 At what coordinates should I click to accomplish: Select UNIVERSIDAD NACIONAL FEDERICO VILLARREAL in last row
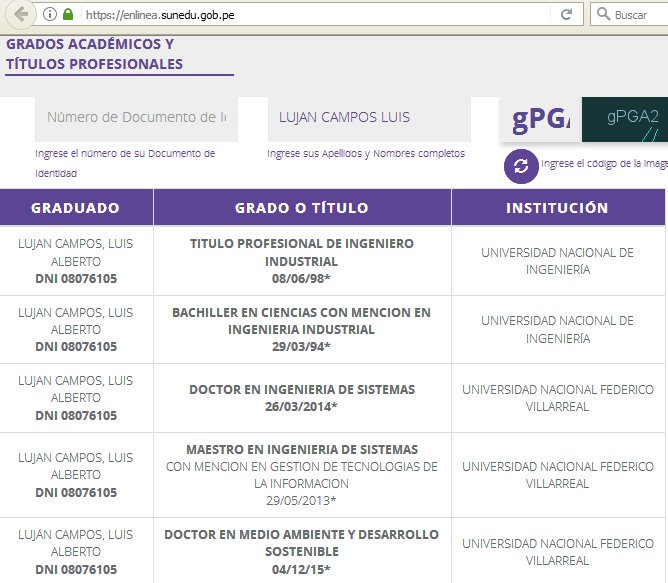[558, 552]
